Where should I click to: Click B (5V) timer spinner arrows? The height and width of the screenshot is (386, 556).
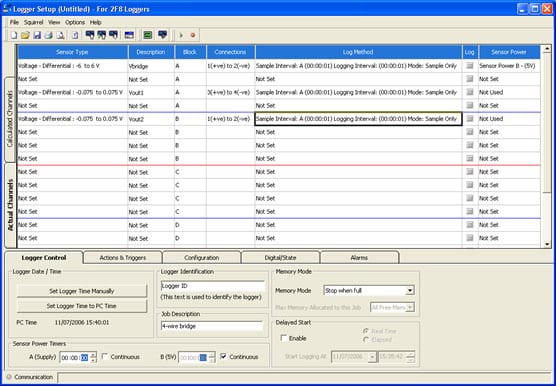(x=212, y=357)
